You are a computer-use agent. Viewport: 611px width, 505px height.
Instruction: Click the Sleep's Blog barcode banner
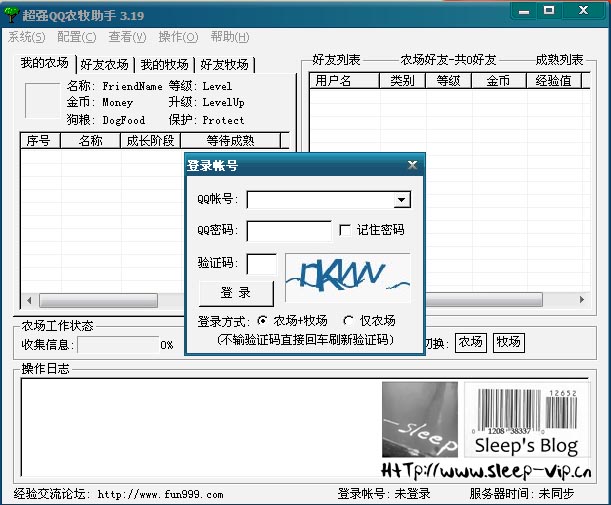pos(527,420)
